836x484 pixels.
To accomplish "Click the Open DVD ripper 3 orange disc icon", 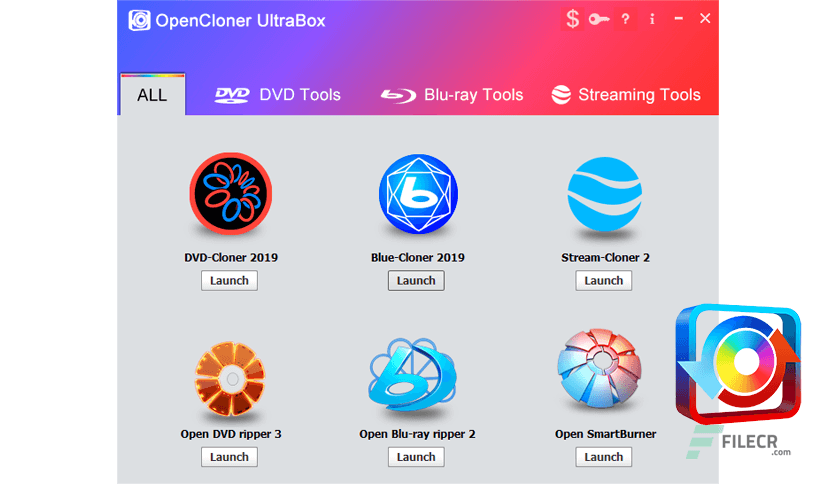I will point(230,378).
